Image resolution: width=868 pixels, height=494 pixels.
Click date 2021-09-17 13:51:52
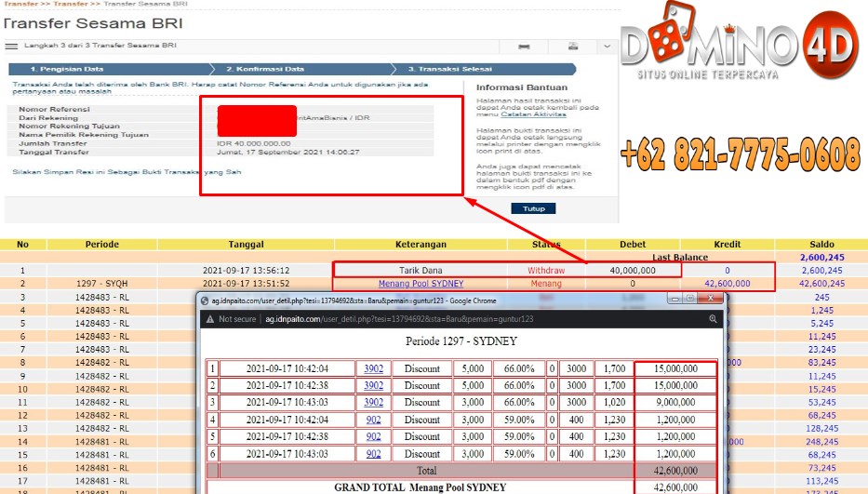click(246, 284)
